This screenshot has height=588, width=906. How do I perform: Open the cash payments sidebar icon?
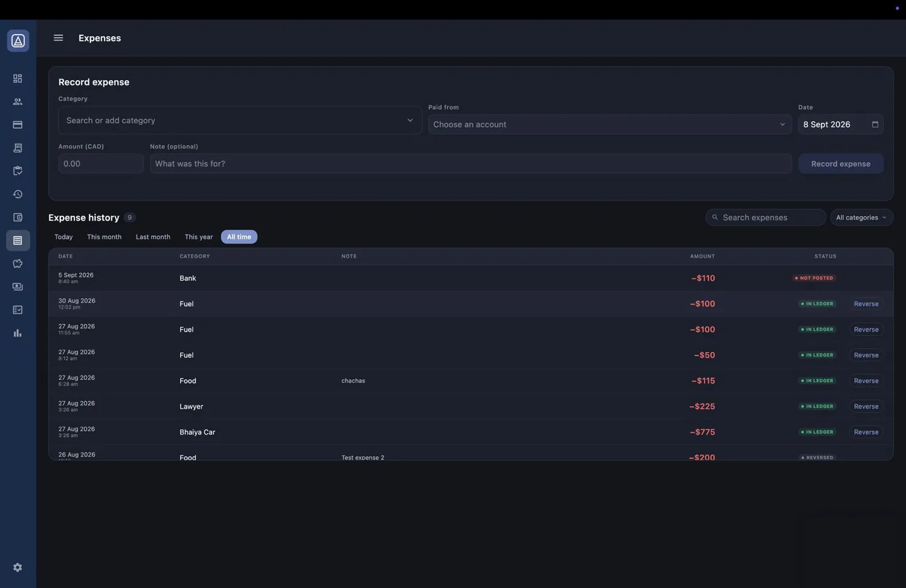pos(18,287)
